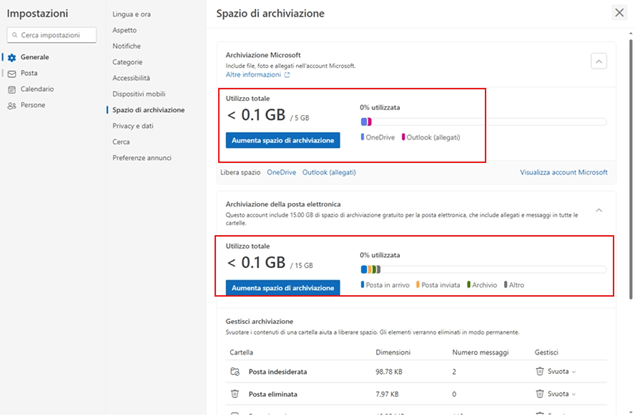Click the Posta indesiderata folder icon
Viewport: 635px width, 416px height.
tap(235, 371)
